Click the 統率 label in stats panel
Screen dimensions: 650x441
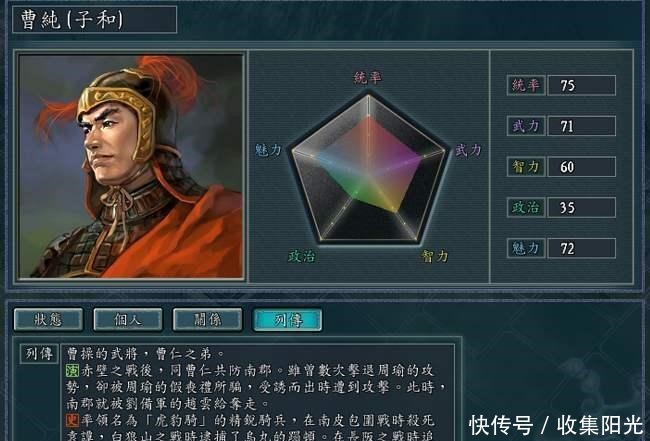(526, 85)
